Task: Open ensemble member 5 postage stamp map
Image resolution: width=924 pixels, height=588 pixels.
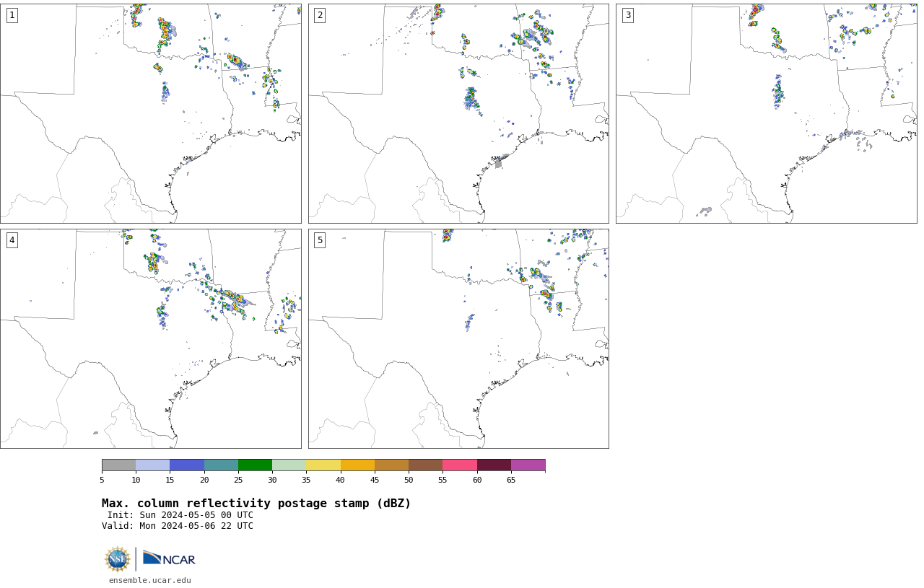Action: tap(458, 338)
